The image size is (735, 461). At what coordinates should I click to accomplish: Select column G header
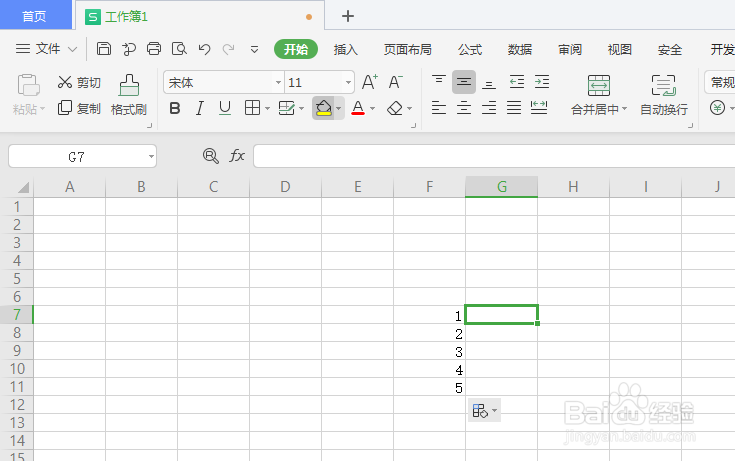502,187
